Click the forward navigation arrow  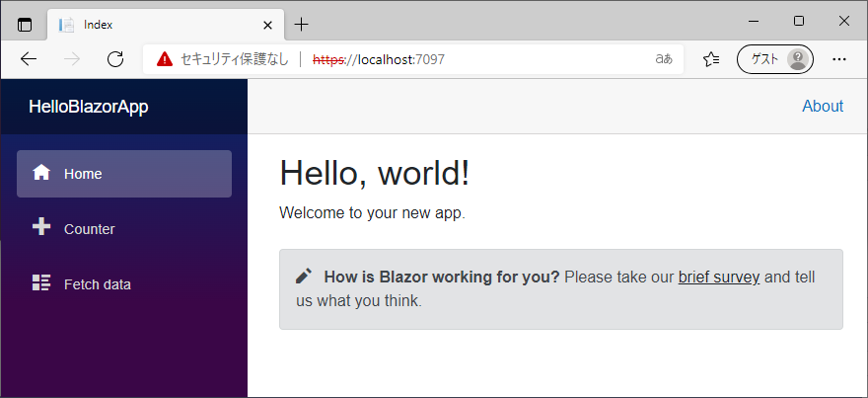tap(72, 58)
